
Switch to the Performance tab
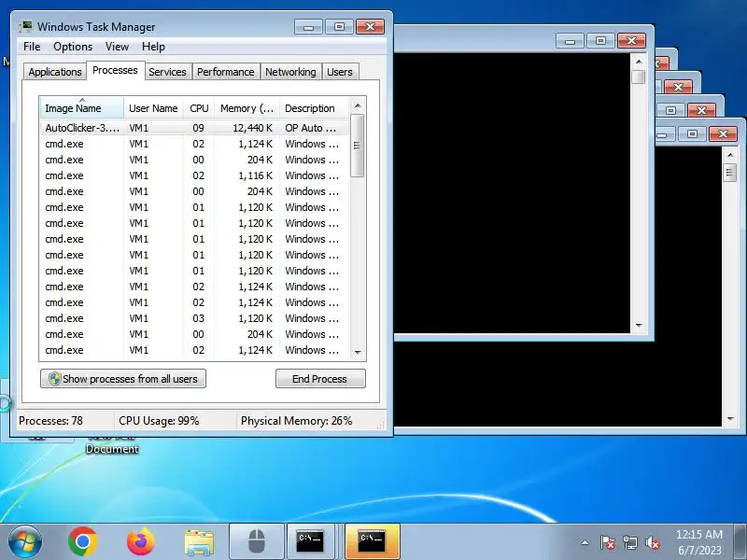226,72
